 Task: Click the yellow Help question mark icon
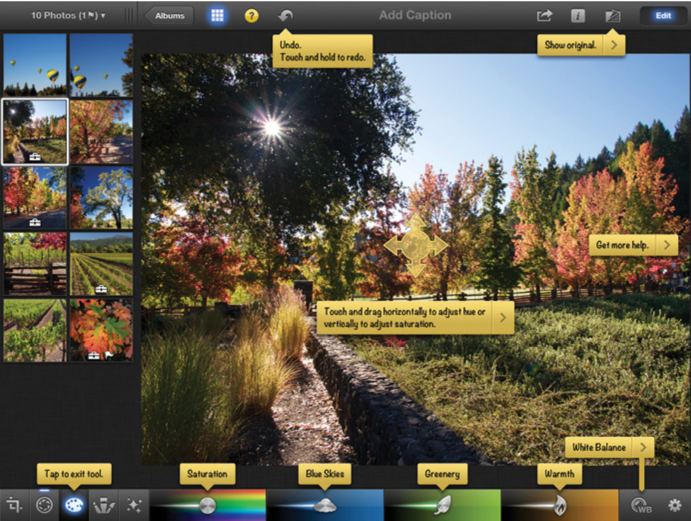252,16
